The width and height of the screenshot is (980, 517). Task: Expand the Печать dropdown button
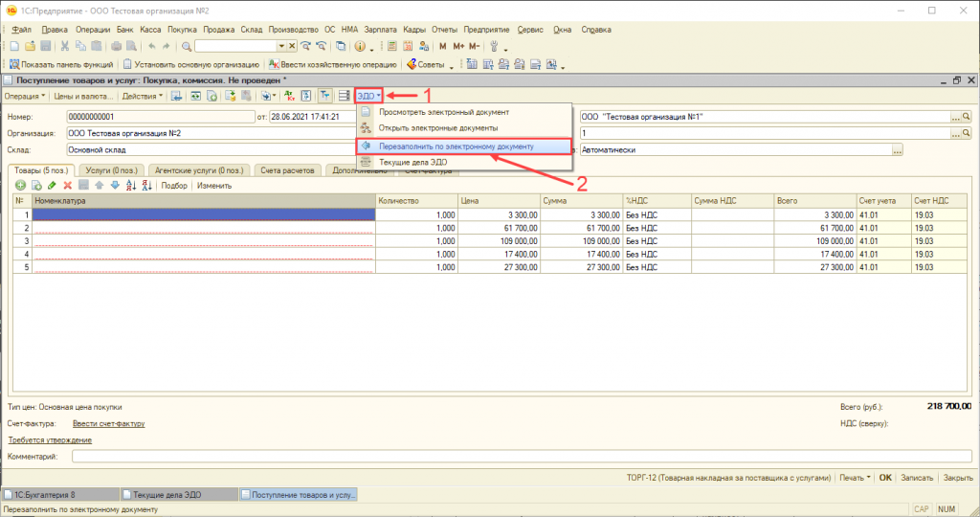click(x=853, y=477)
